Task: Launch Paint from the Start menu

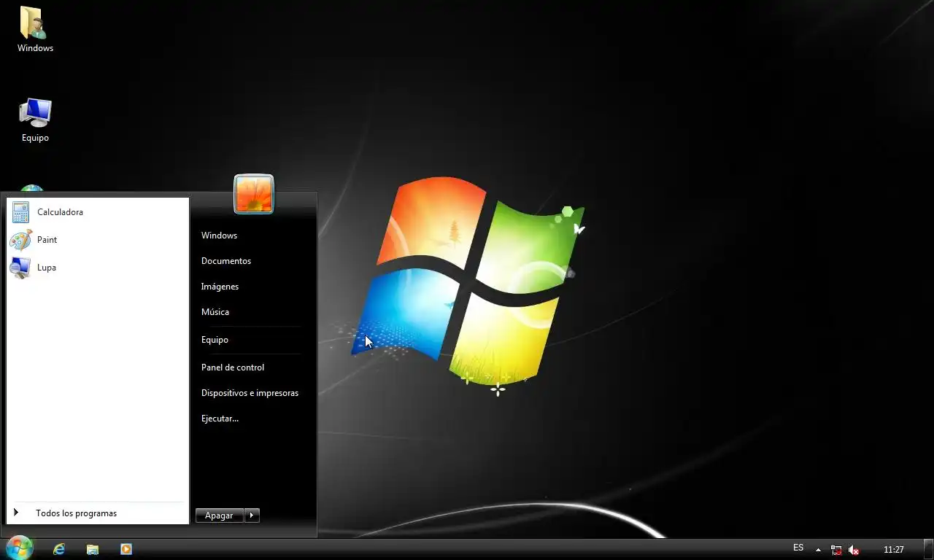Action: click(97, 240)
